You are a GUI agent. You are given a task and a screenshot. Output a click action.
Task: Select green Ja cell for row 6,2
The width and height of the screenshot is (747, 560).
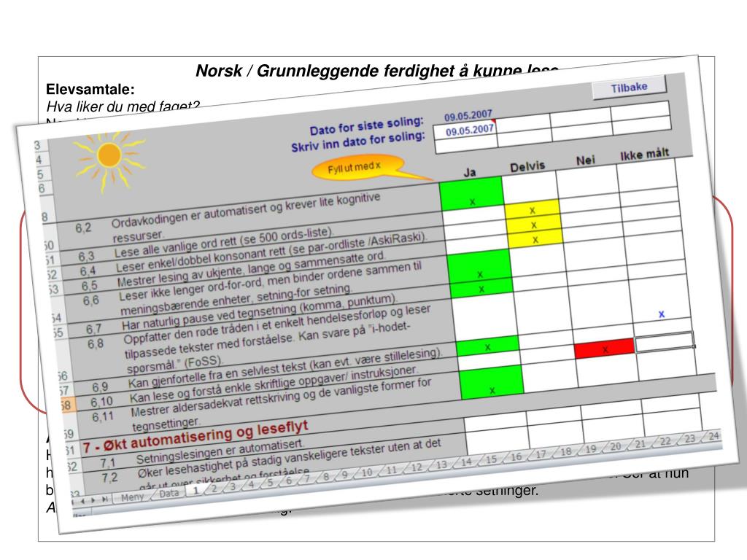[472, 194]
